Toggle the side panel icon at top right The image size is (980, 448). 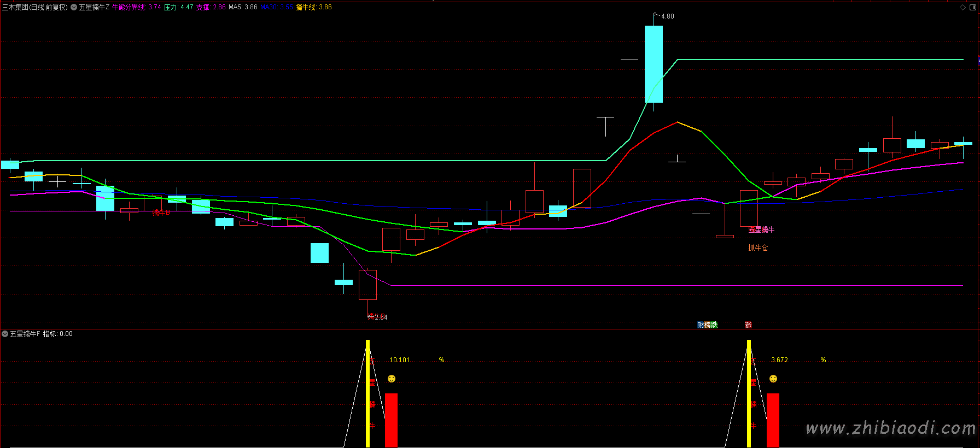click(972, 7)
